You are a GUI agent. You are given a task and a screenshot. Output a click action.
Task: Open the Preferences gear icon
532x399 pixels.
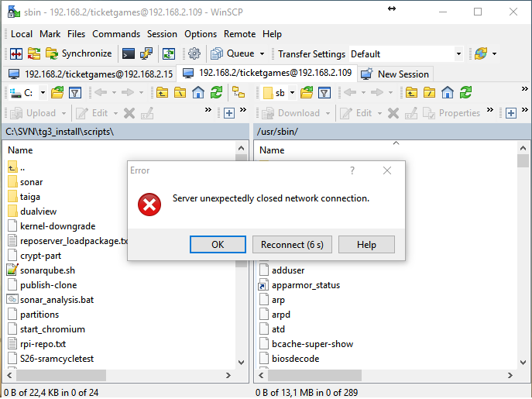point(194,53)
